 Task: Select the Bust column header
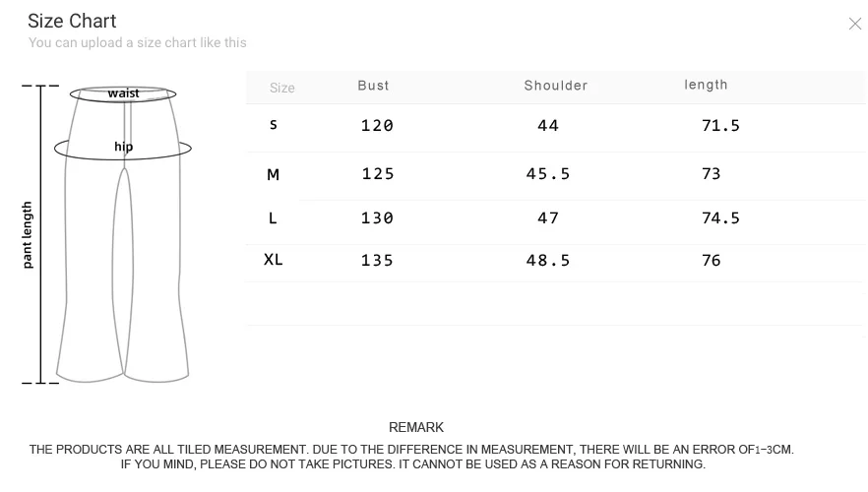(374, 86)
